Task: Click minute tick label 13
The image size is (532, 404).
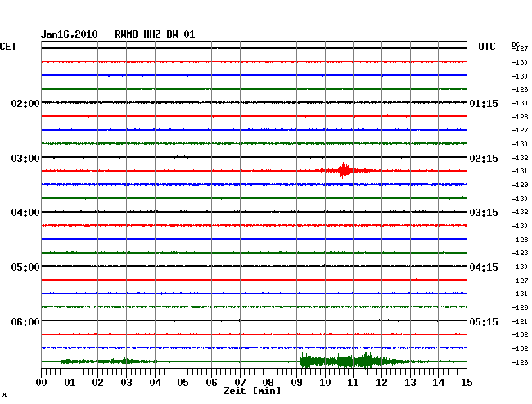Action: click(410, 382)
